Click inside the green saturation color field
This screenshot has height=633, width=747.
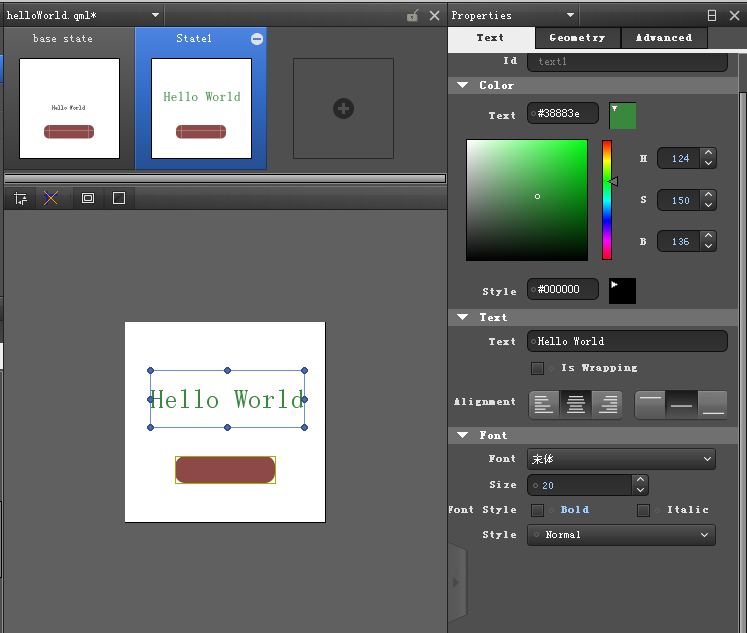[x=527, y=200]
